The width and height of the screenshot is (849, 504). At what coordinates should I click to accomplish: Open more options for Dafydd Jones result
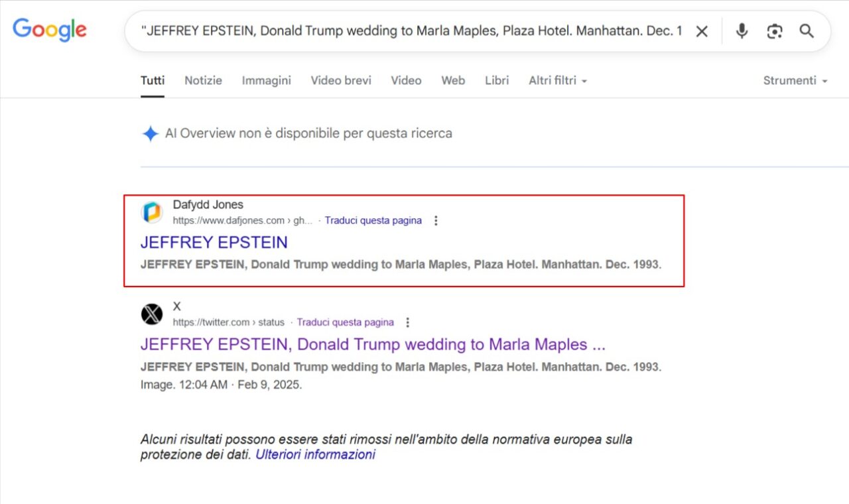[x=436, y=221]
